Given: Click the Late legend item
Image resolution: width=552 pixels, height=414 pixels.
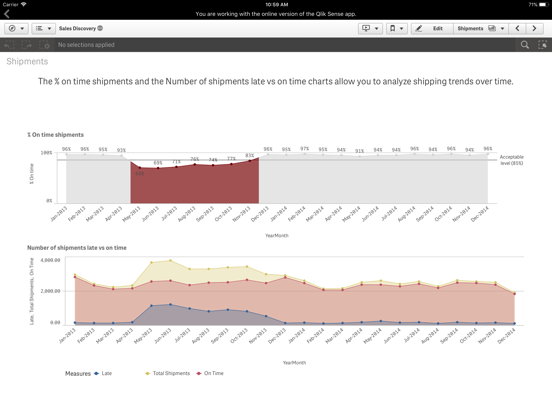Looking at the screenshot, I should click(x=103, y=374).
